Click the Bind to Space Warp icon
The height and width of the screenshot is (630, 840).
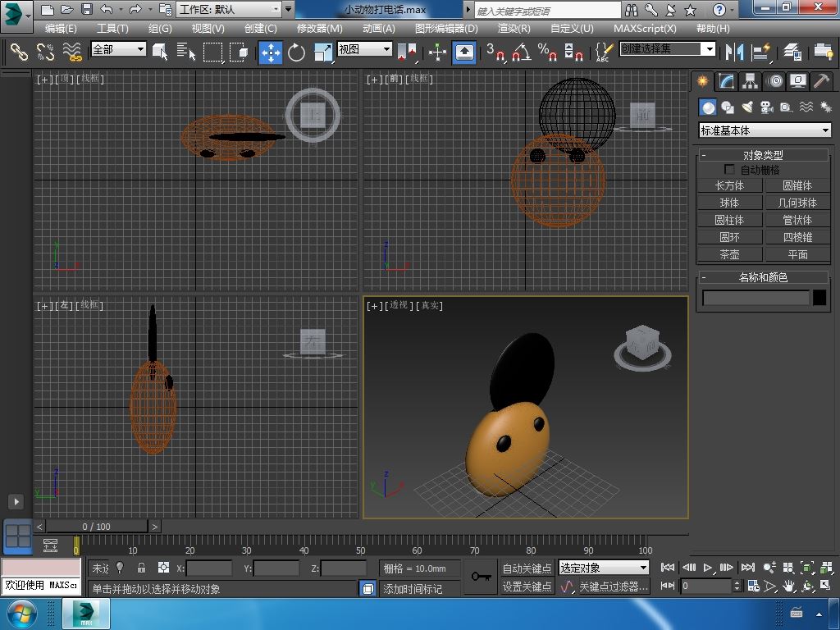tap(72, 52)
